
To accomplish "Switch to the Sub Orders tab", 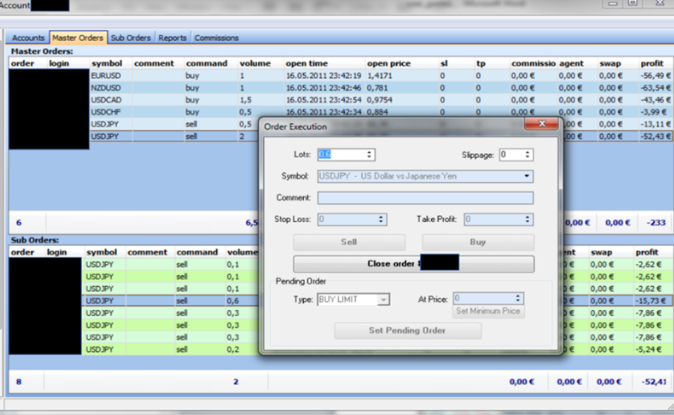I will pyautogui.click(x=131, y=38).
